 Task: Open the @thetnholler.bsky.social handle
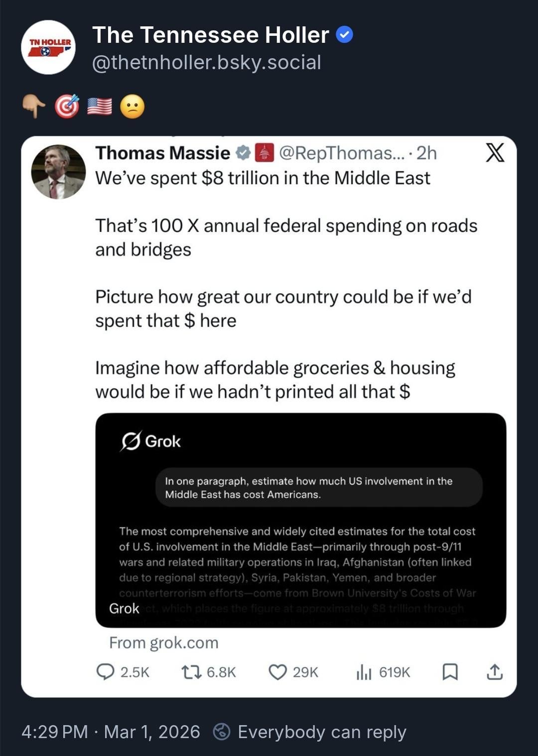click(x=207, y=63)
